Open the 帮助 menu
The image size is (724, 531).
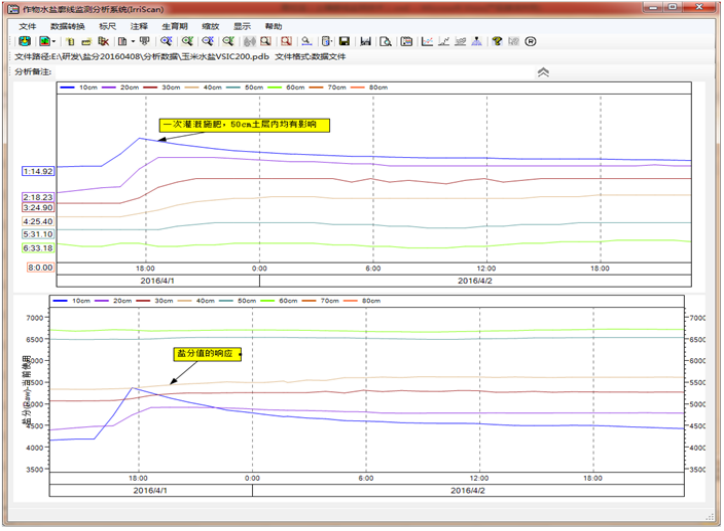pos(273,26)
